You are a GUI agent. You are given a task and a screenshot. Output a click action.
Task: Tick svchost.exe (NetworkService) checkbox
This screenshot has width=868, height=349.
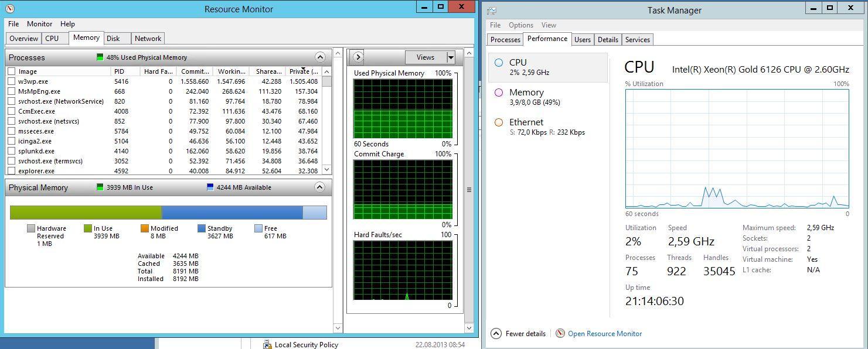click(11, 101)
